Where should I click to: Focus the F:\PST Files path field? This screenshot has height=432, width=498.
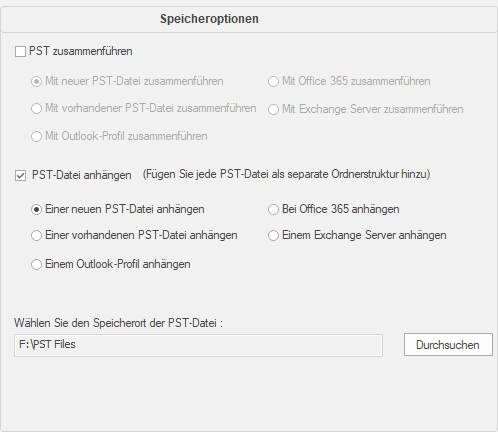198,345
